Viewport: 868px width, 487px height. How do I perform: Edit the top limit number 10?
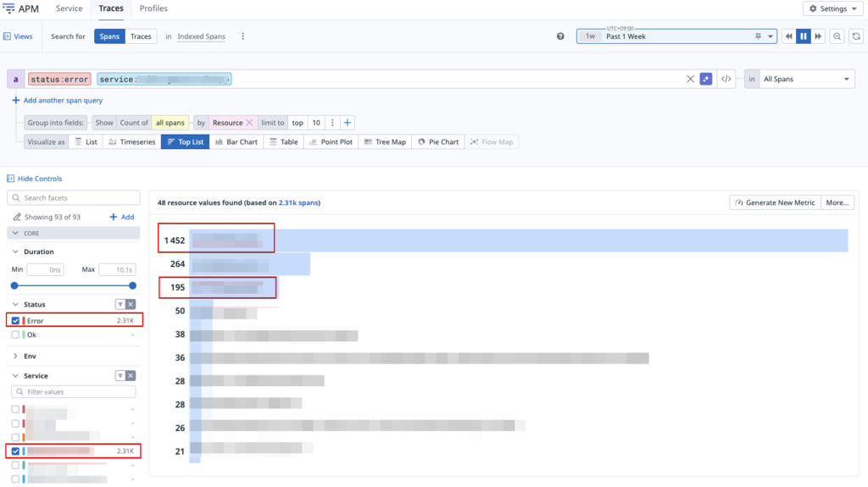pyautogui.click(x=316, y=123)
